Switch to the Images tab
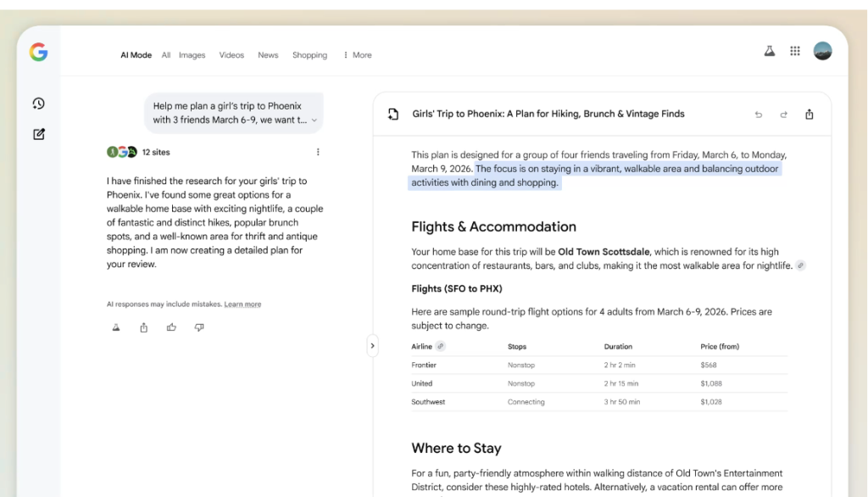868x497 pixels. pyautogui.click(x=192, y=55)
